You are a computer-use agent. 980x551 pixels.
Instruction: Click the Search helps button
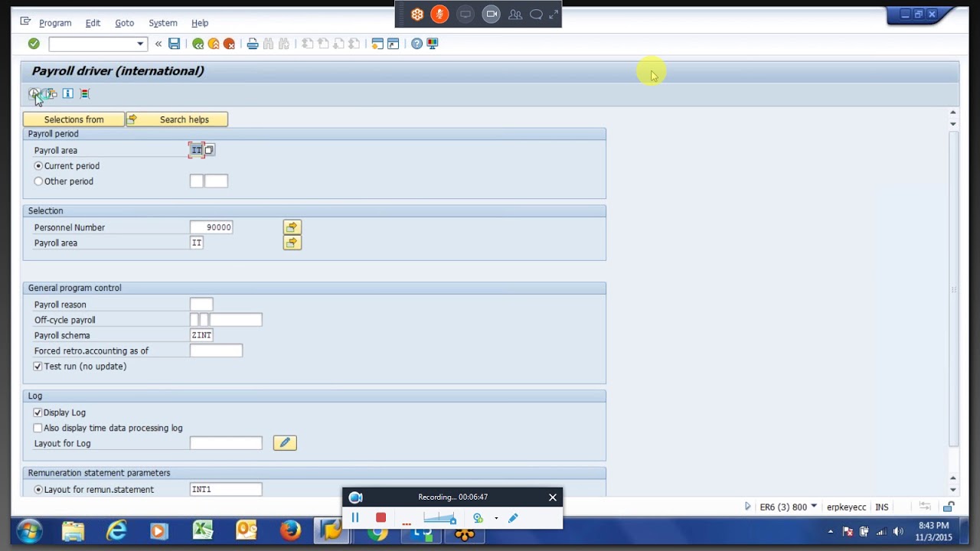pos(177,119)
